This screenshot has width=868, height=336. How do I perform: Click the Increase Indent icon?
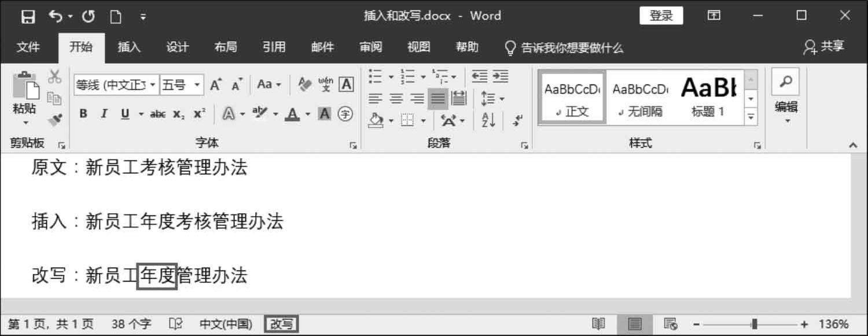[501, 76]
